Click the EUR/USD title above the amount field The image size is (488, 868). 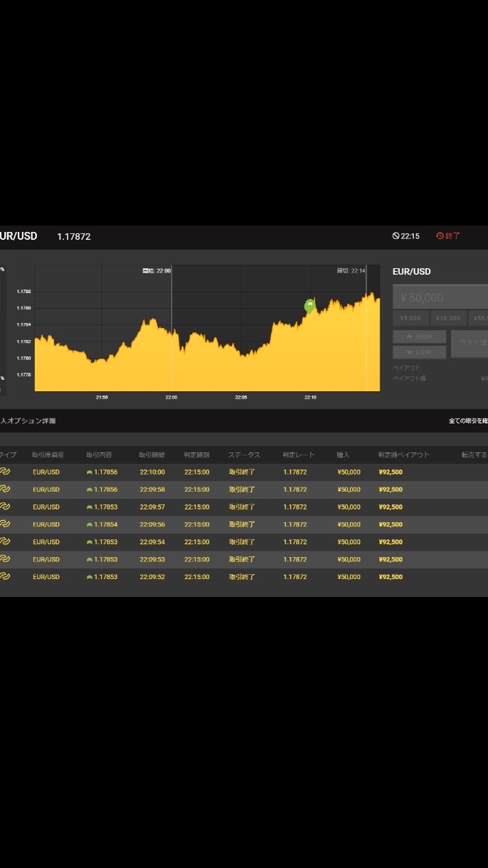click(x=412, y=272)
